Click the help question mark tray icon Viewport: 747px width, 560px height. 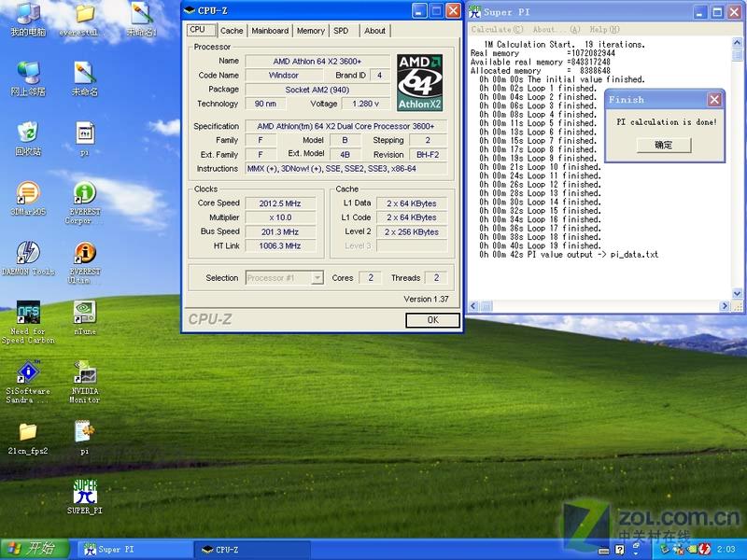click(619, 550)
